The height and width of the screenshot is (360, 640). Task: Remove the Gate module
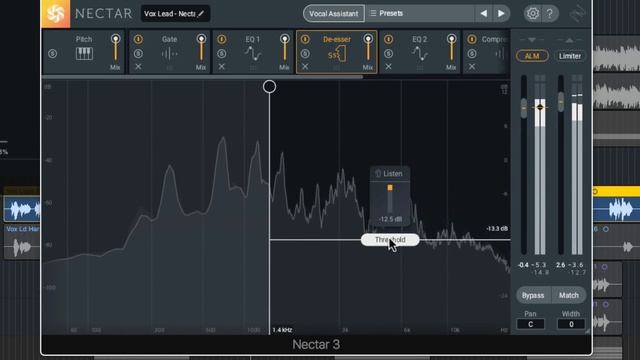(138, 67)
